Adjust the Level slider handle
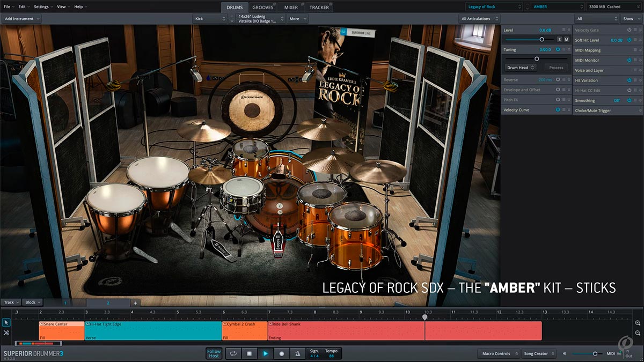Image resolution: width=644 pixels, height=362 pixels. click(x=541, y=40)
